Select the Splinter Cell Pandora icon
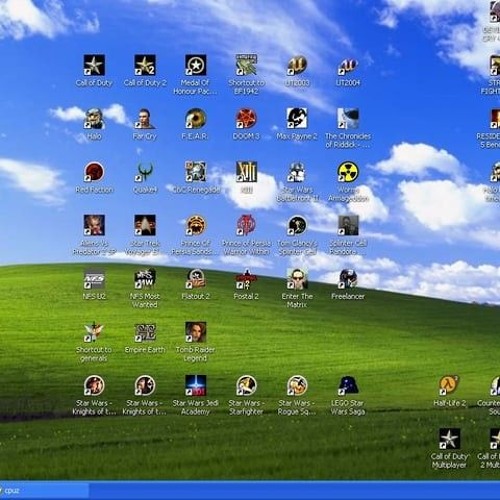500x500 pixels. [348, 225]
